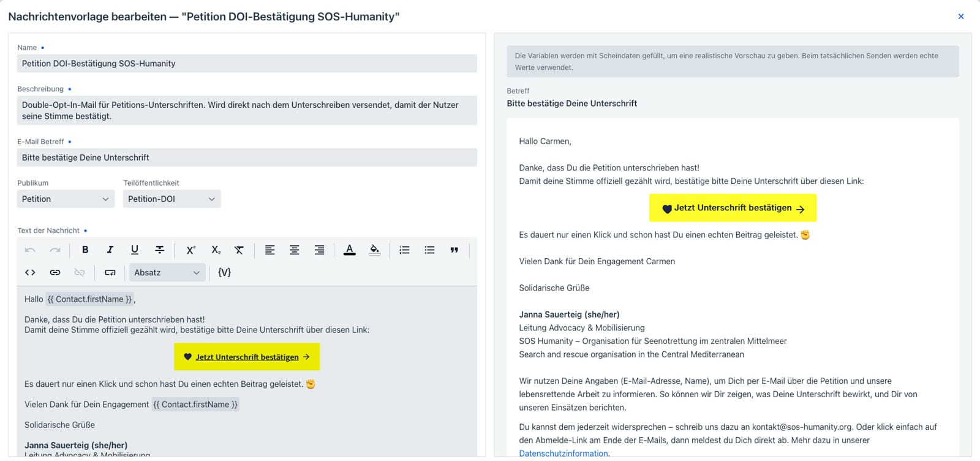Click the Scheindaten info notice in preview
Viewport: 980px width, 461px height.
(733, 61)
